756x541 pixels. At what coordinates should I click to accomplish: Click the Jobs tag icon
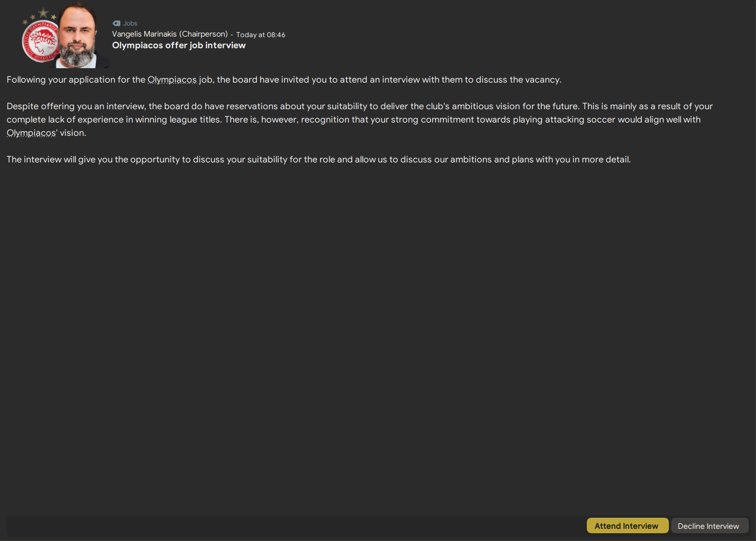116,23
